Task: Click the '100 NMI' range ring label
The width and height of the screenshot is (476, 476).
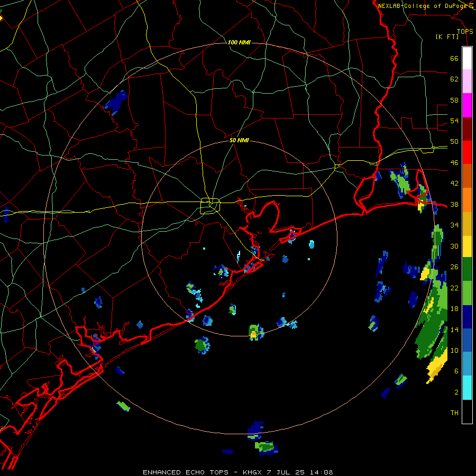Action: click(x=239, y=42)
